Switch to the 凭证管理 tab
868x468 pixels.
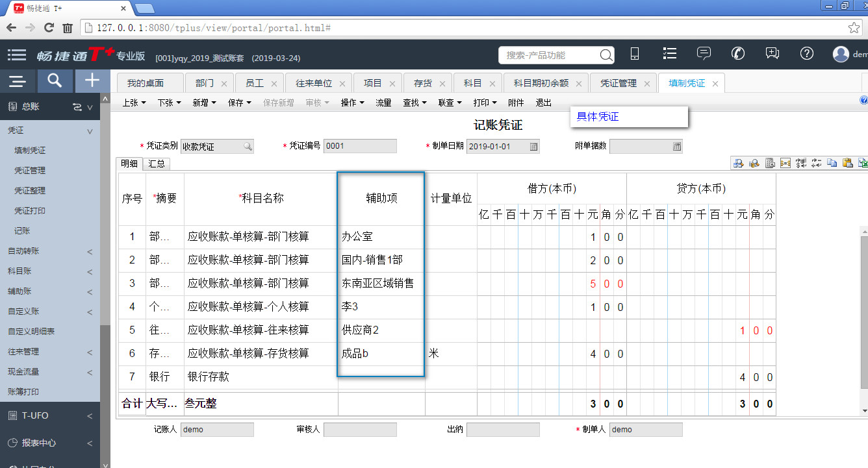point(618,84)
